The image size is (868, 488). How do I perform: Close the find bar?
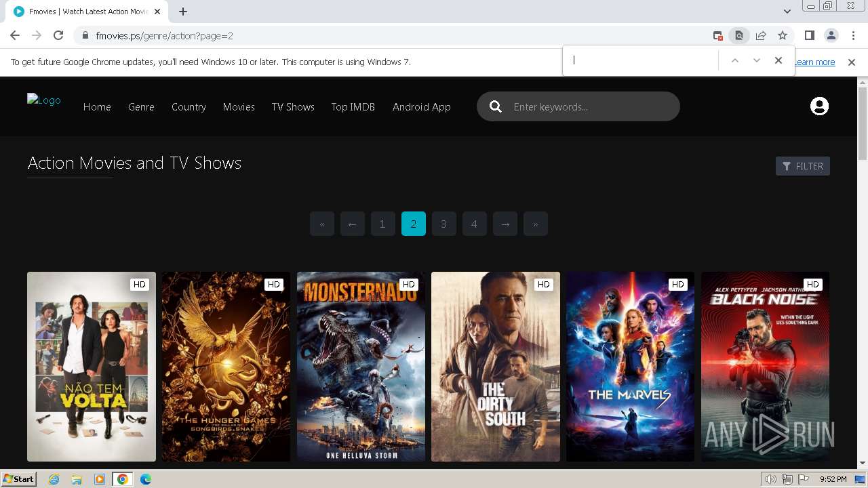coord(778,60)
